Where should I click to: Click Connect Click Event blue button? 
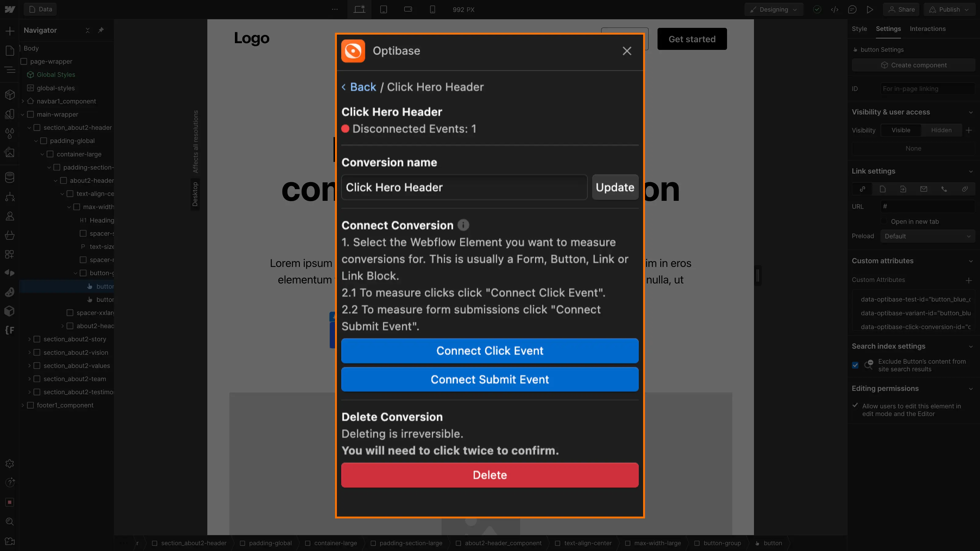[x=489, y=350]
